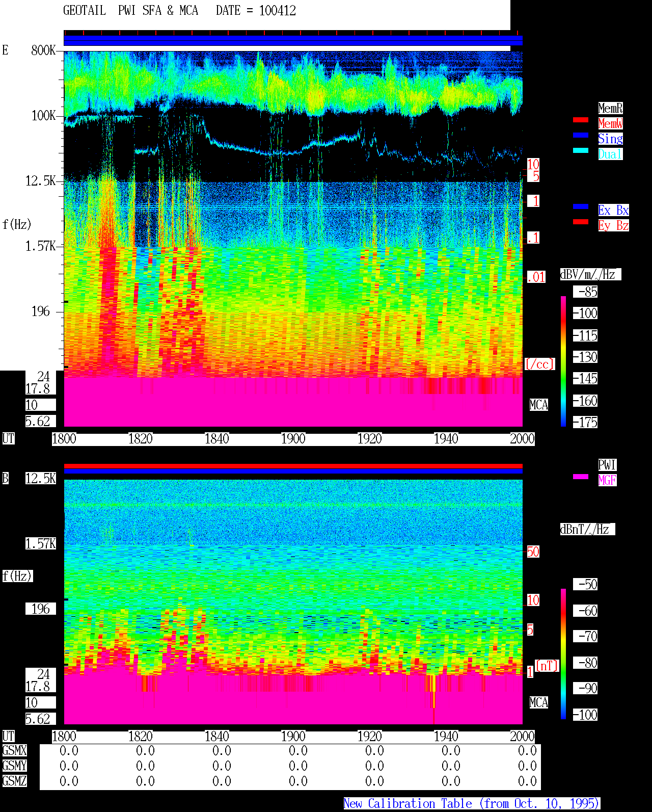Click the 2000 UT tick under magnetic panel
The height and width of the screenshot is (812, 652).
tap(522, 736)
